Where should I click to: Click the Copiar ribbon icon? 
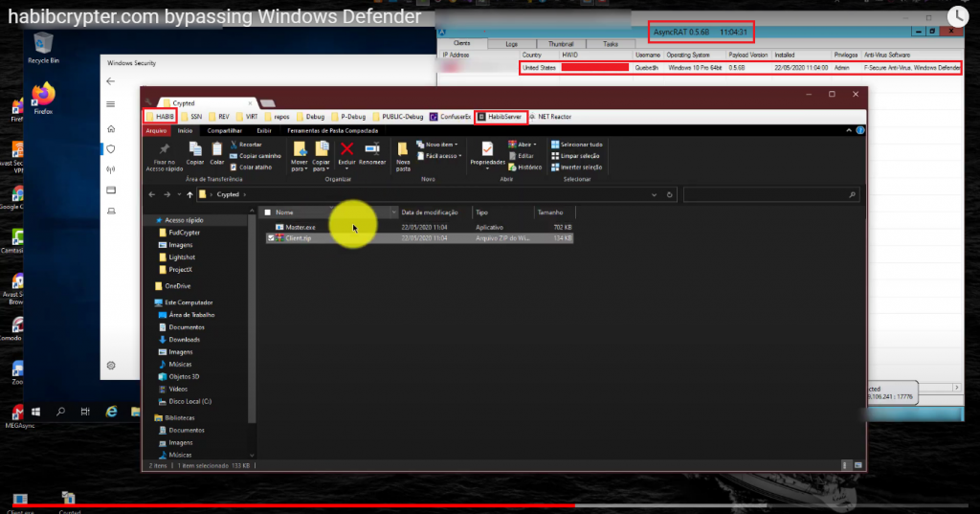pyautogui.click(x=195, y=148)
